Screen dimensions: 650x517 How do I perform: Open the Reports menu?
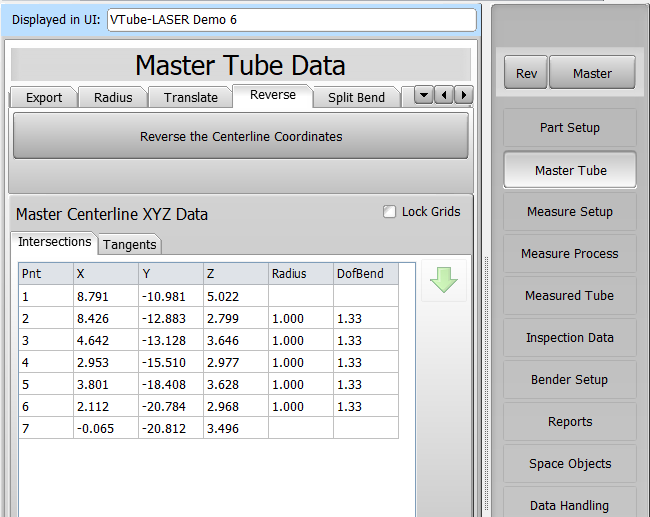pos(570,421)
